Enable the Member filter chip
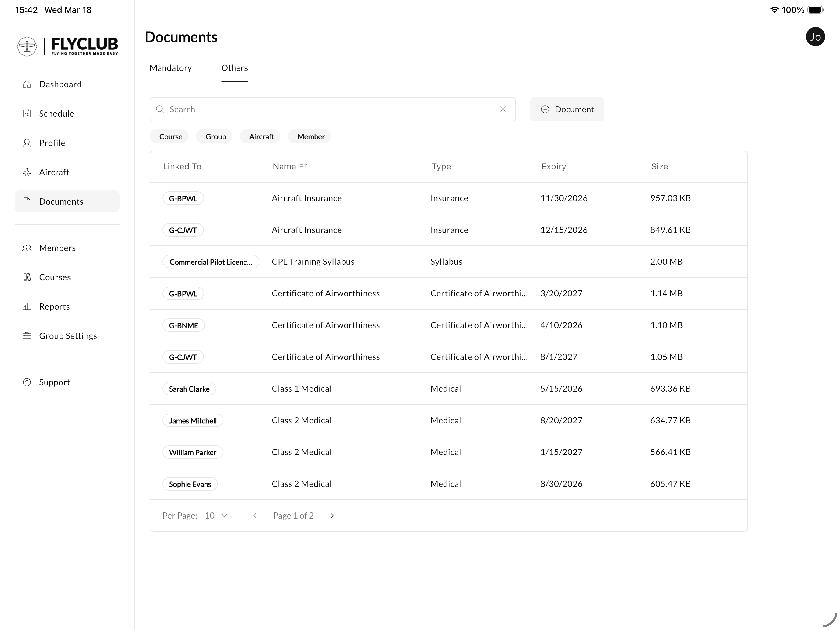 point(310,136)
